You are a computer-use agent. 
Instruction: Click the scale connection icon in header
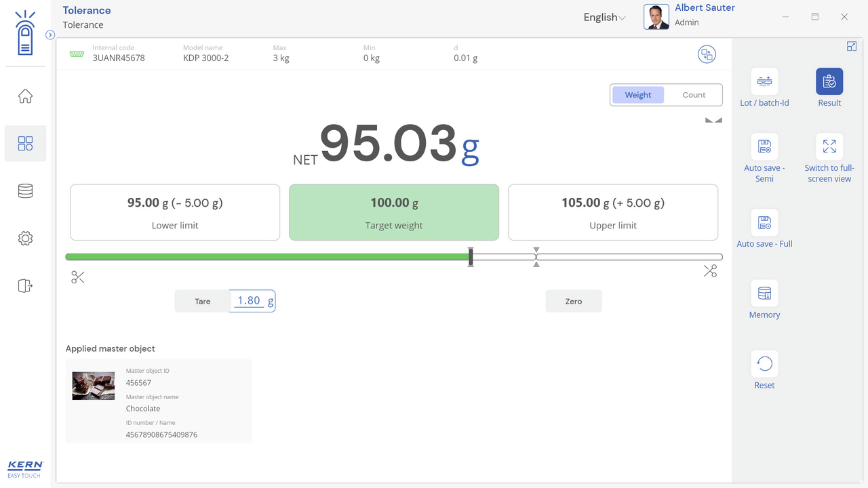pyautogui.click(x=707, y=54)
